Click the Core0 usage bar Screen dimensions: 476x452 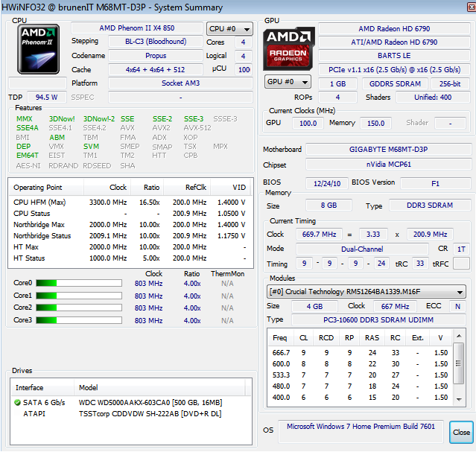pyautogui.click(x=79, y=283)
